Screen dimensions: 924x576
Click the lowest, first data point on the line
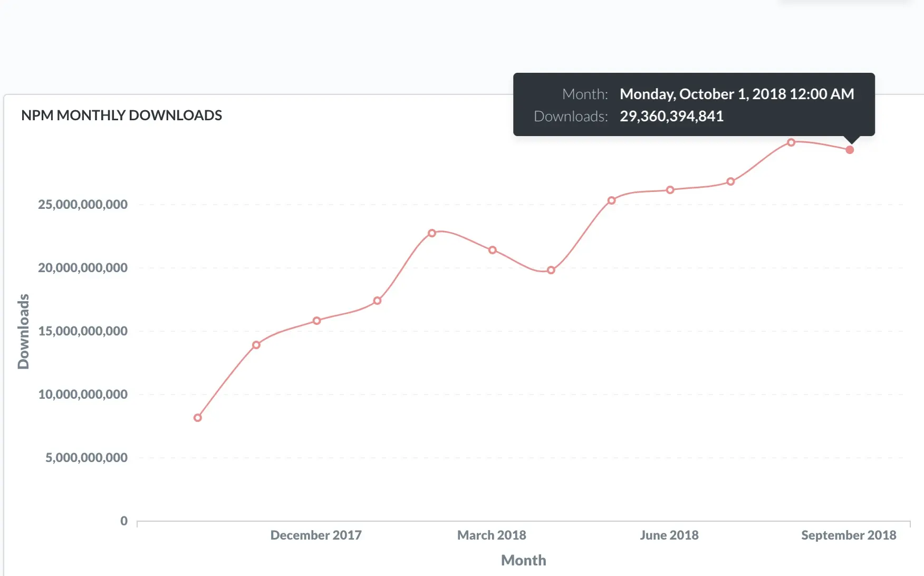pyautogui.click(x=198, y=418)
